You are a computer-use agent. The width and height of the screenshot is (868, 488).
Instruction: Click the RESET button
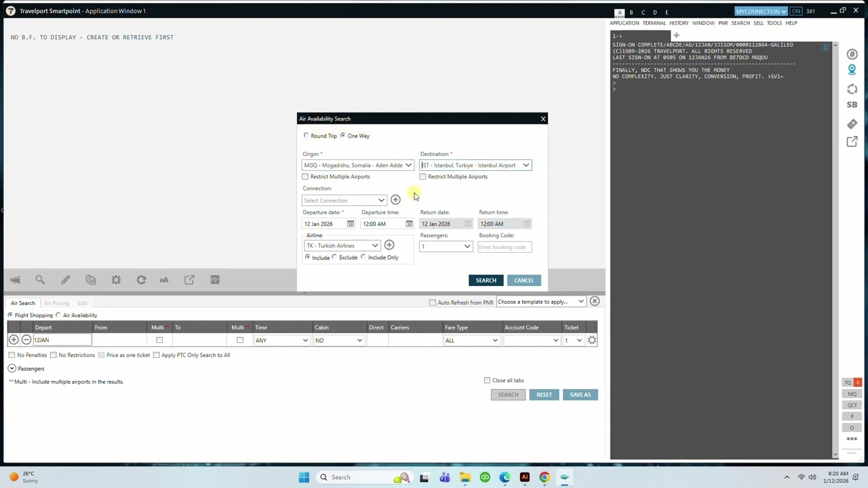click(544, 394)
